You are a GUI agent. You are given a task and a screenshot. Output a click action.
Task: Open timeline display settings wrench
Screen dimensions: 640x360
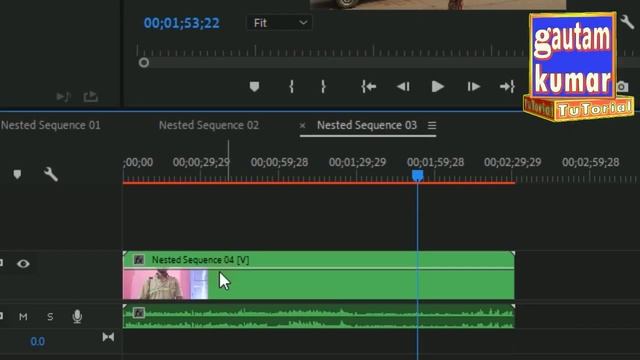click(x=51, y=174)
